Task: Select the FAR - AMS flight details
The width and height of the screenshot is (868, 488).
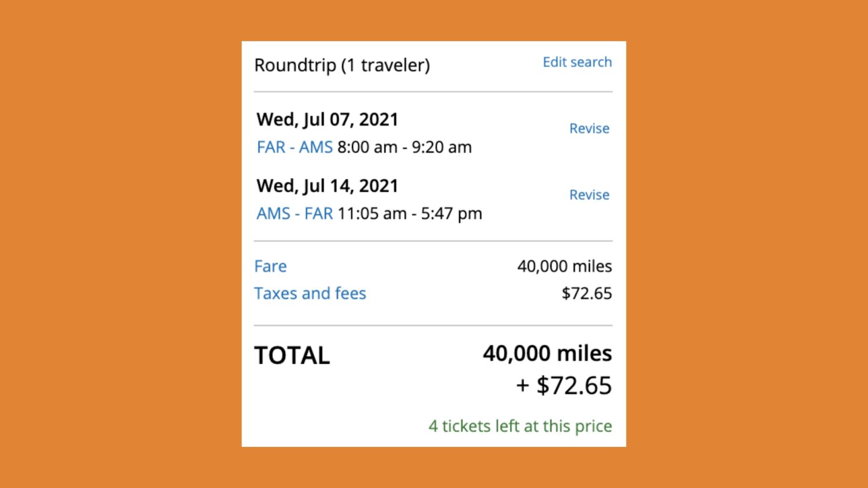Action: pos(294,147)
